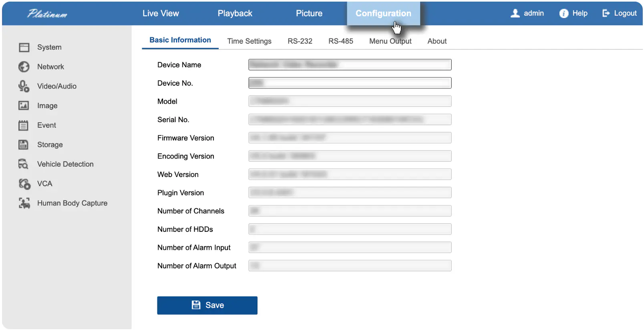Click the admin account link
This screenshot has height=330, width=644.
(534, 13)
